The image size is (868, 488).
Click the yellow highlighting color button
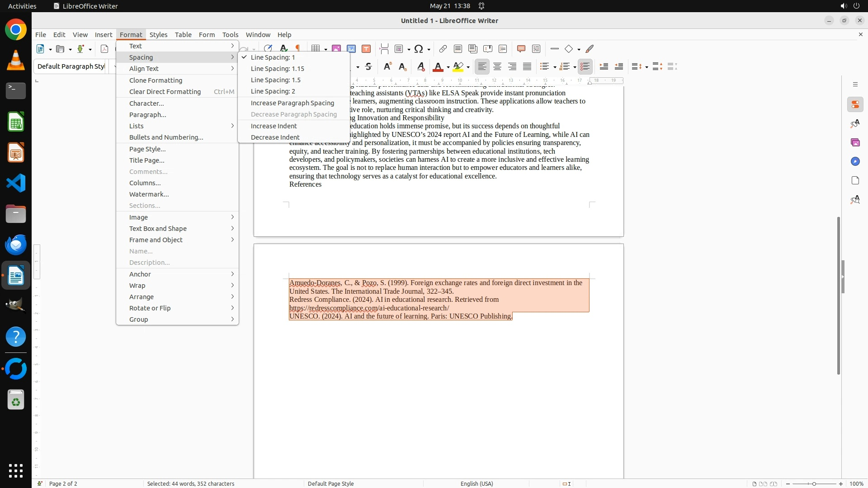(458, 67)
